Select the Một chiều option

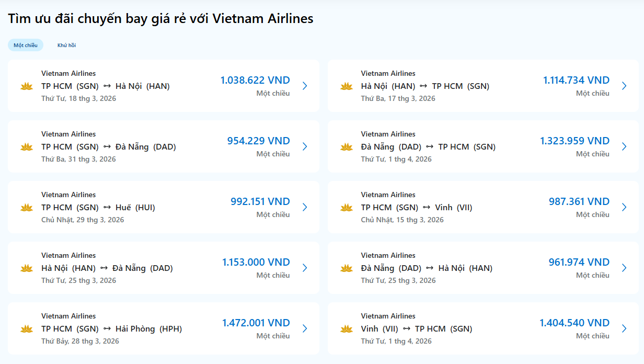[25, 45]
